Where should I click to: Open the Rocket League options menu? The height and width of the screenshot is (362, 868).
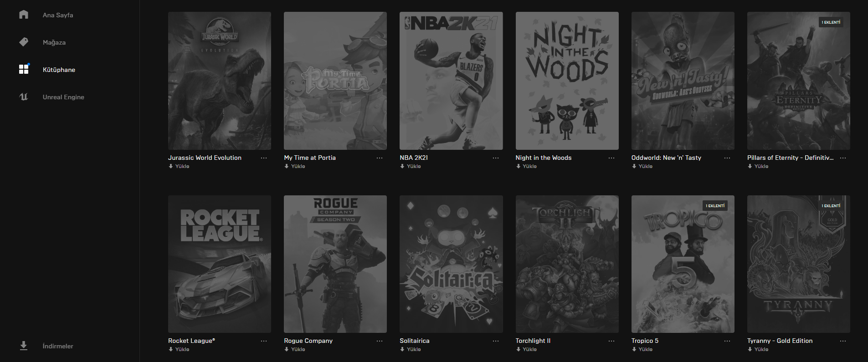(x=264, y=341)
